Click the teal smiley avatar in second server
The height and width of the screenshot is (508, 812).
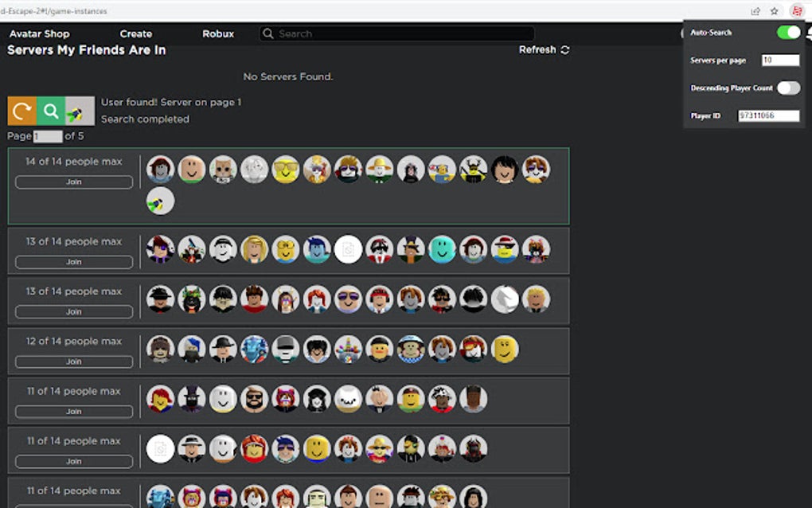coord(443,249)
